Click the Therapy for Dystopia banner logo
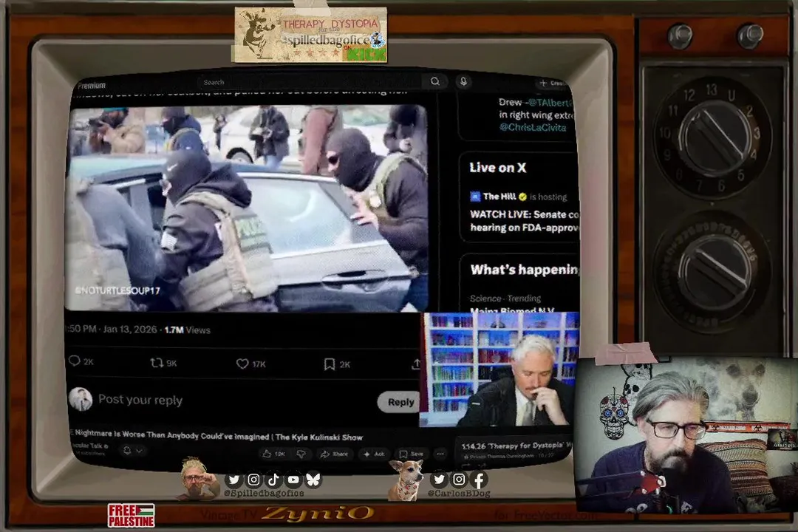This screenshot has height=532, width=798. 310,35
